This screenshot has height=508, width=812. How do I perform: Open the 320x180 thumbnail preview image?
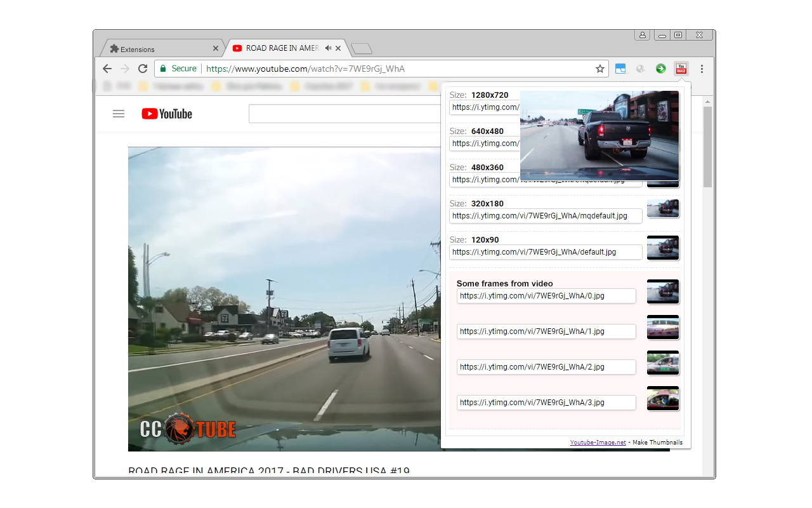[663, 208]
